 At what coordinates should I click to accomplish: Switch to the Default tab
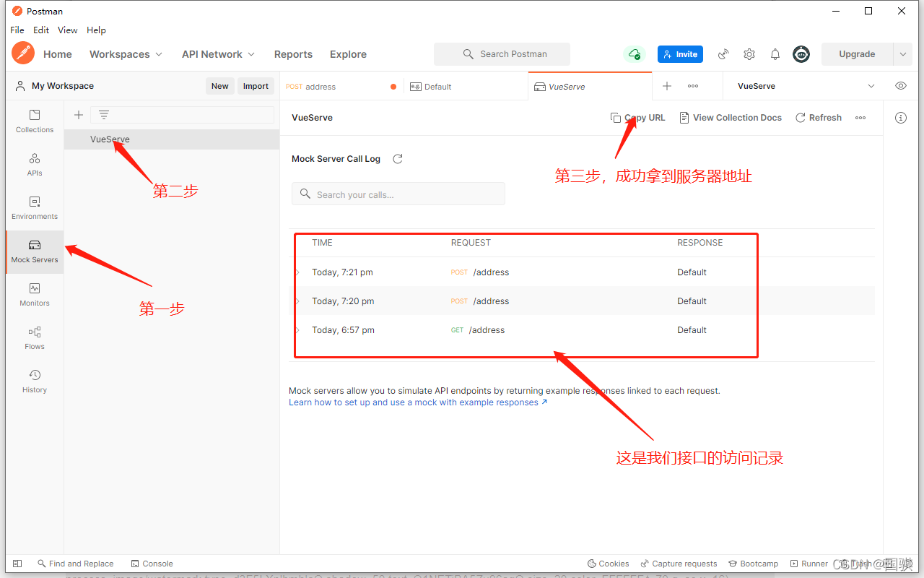tap(466, 87)
